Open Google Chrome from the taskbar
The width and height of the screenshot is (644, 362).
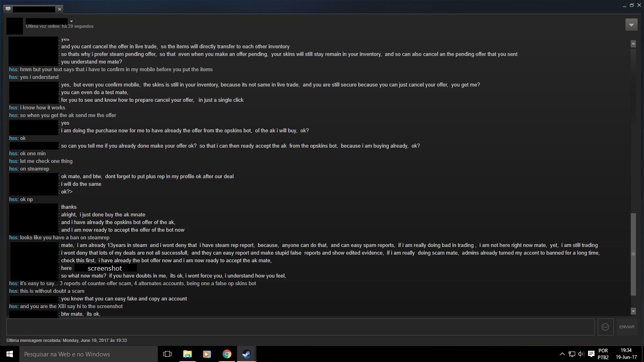[227, 354]
